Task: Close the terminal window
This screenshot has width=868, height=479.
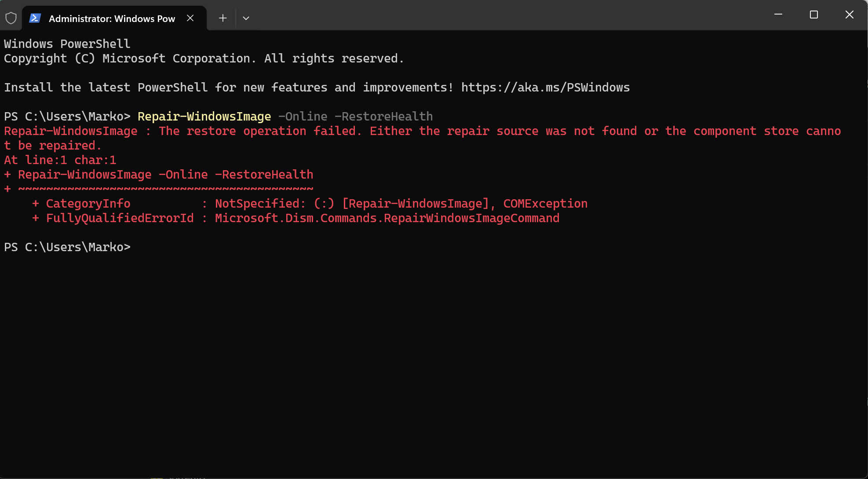Action: click(x=850, y=15)
